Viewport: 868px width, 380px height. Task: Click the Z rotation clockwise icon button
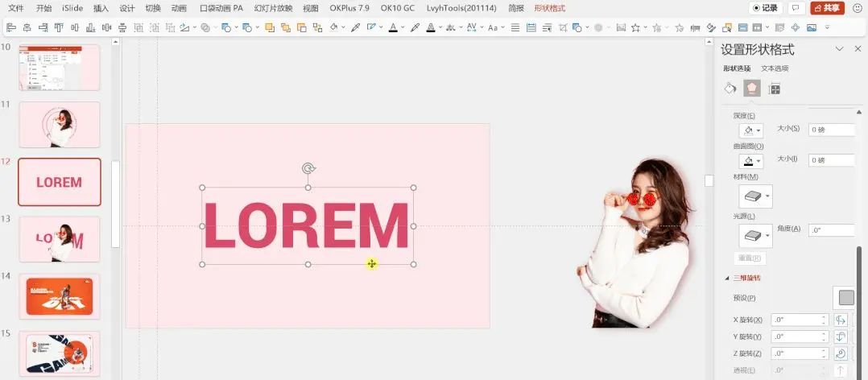[841, 353]
